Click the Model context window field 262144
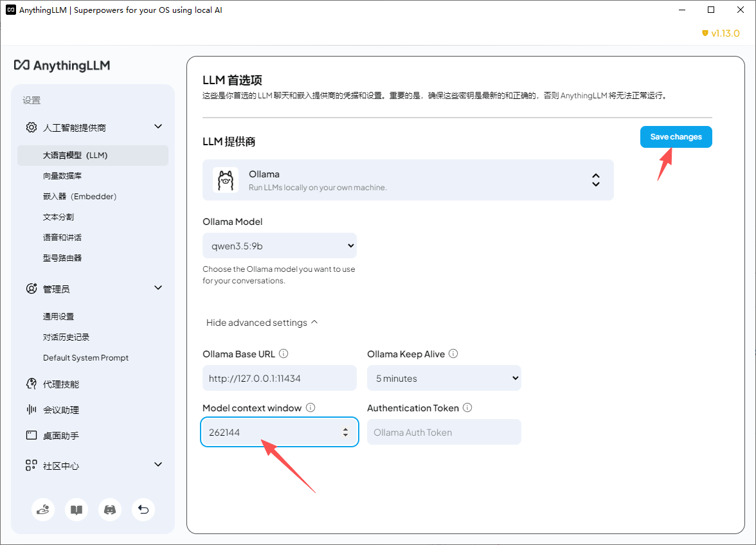 pos(280,433)
